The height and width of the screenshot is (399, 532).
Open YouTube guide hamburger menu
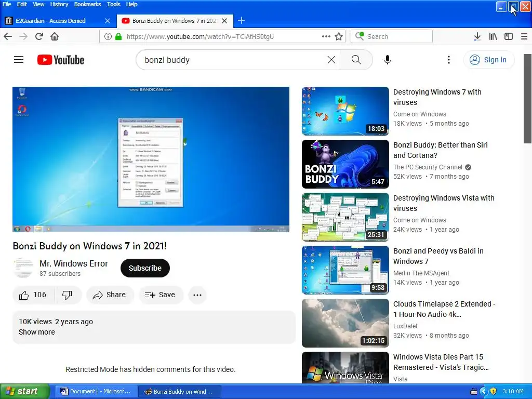pyautogui.click(x=19, y=60)
